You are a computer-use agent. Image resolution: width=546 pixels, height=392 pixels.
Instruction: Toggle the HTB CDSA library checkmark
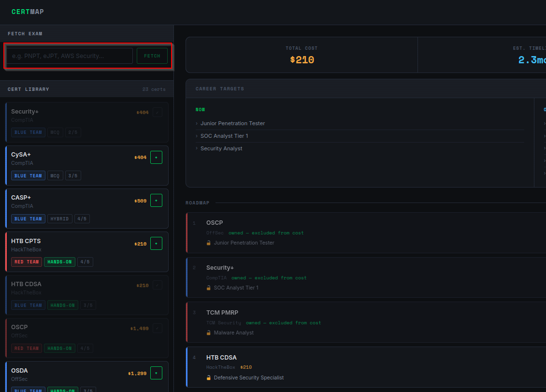(157, 285)
